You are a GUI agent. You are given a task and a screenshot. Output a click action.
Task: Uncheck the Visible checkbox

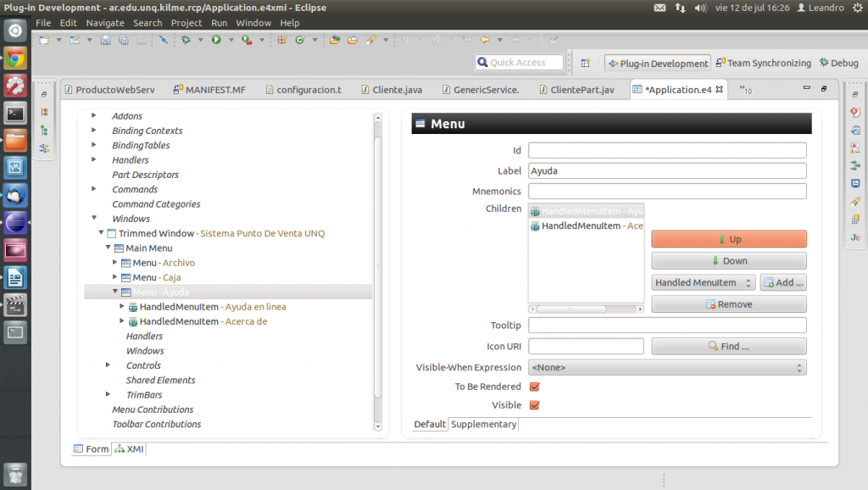534,405
